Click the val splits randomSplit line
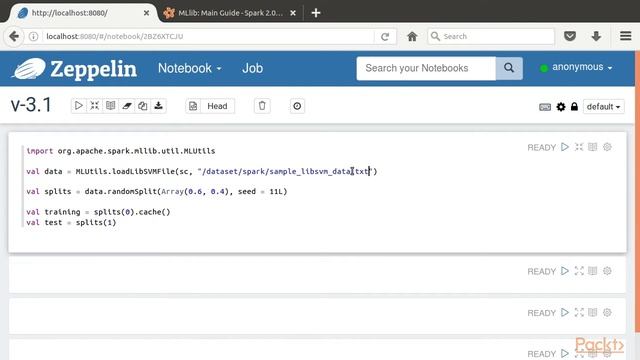640x360 pixels. click(x=157, y=191)
